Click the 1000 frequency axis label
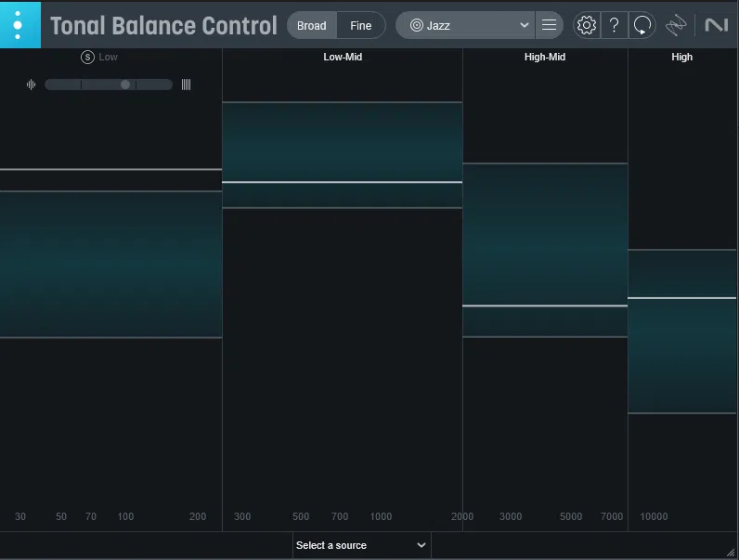 [381, 516]
